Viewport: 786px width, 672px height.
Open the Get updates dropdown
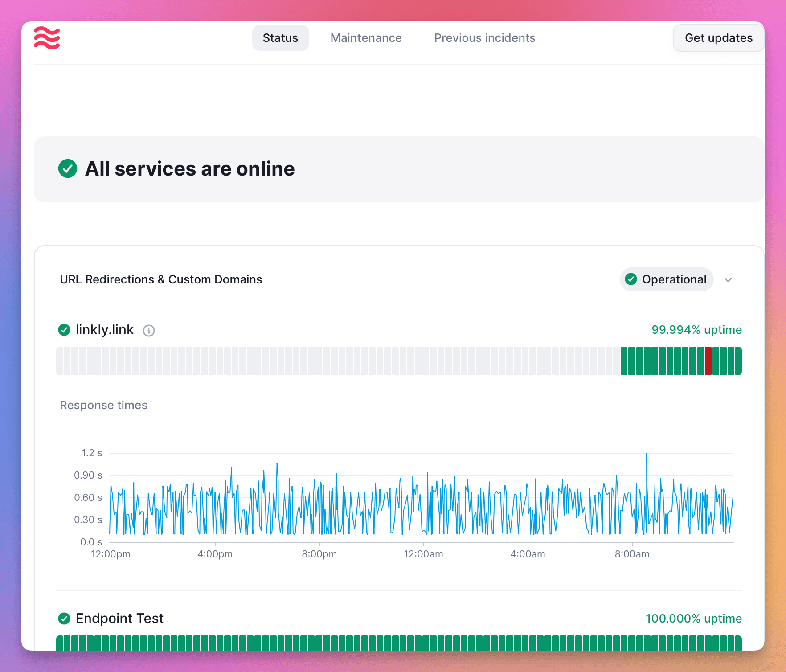click(718, 38)
